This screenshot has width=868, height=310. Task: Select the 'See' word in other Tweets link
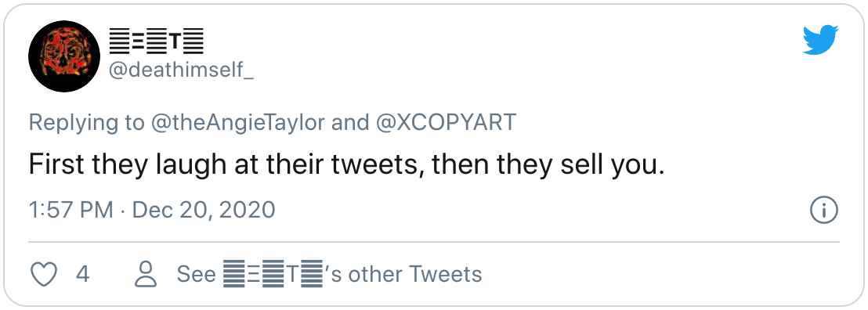pos(196,274)
